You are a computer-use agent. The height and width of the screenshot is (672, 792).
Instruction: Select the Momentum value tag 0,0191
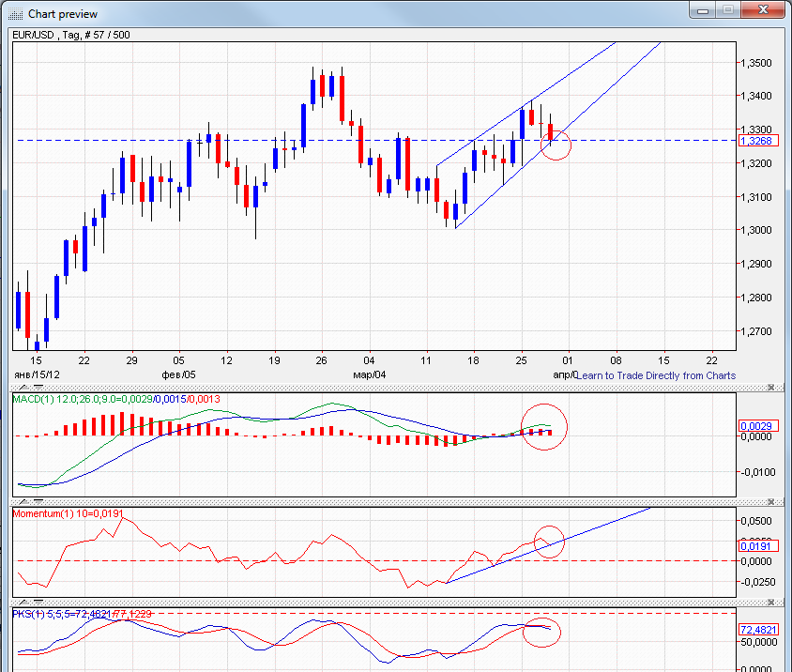pos(758,546)
